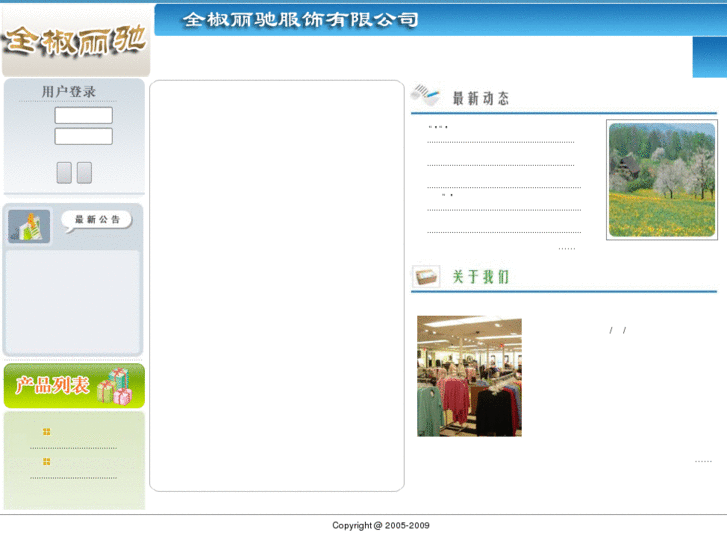Image resolution: width=727 pixels, height=545 pixels.
Task: Click the second small button below the login fields
Action: (x=84, y=173)
